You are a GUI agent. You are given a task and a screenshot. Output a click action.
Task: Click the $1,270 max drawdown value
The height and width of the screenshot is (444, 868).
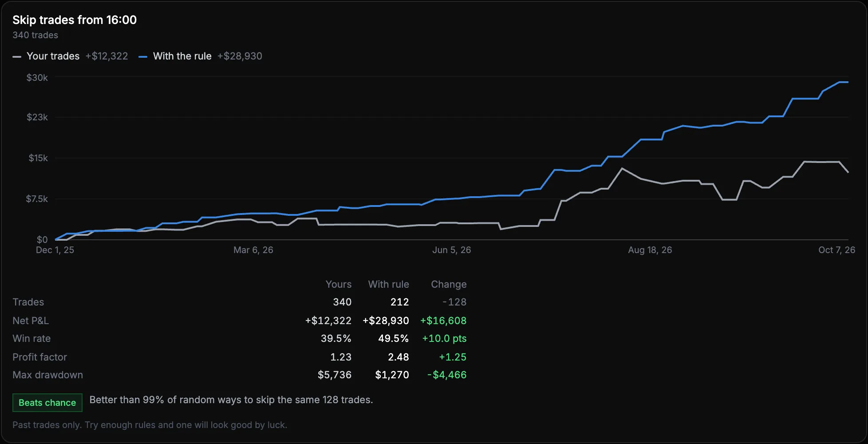392,375
